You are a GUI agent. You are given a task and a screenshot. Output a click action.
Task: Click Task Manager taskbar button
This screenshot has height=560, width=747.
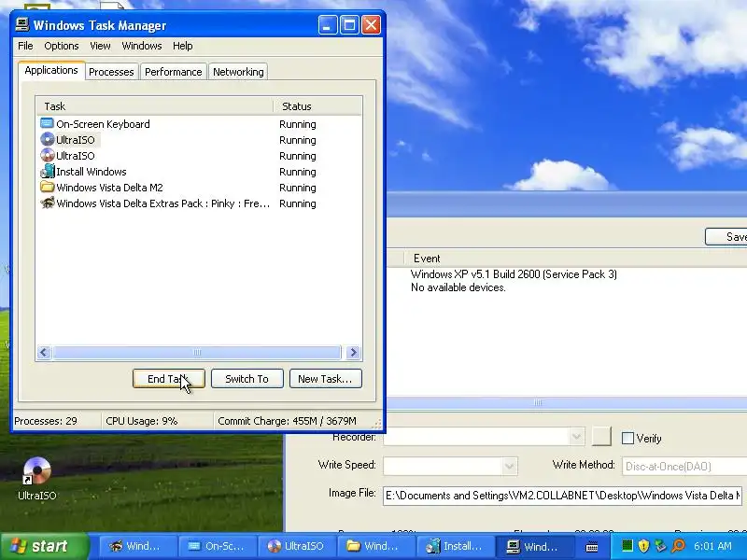click(x=534, y=546)
